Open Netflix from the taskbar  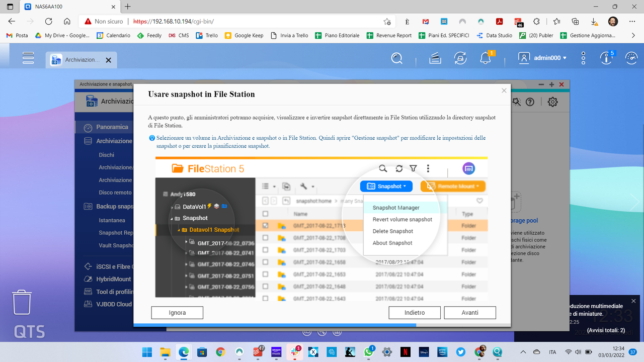point(405,352)
